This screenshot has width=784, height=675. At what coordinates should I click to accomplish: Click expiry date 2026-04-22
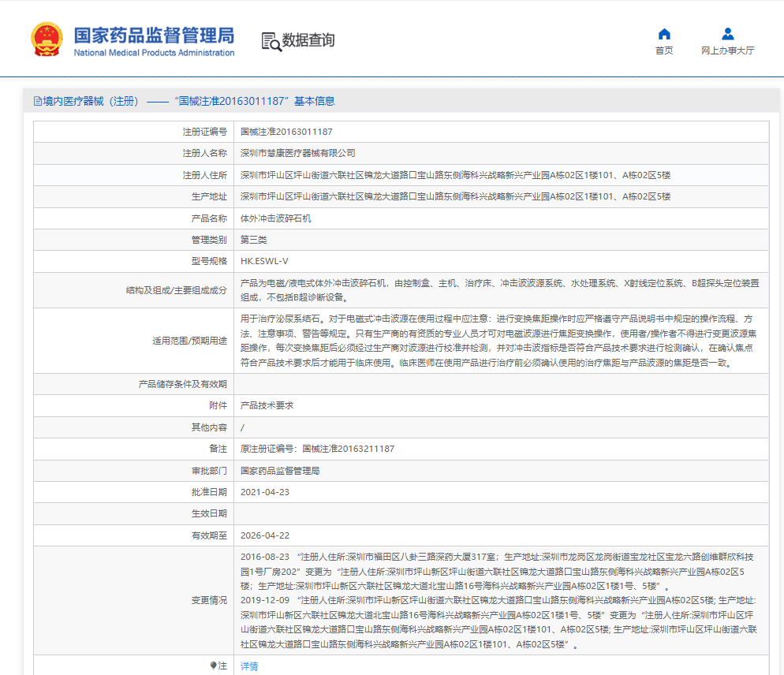[264, 535]
